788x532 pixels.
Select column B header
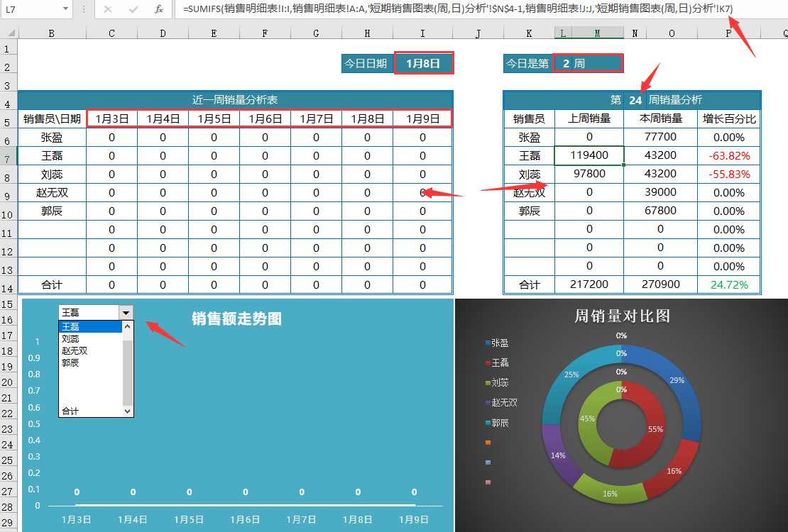52,33
